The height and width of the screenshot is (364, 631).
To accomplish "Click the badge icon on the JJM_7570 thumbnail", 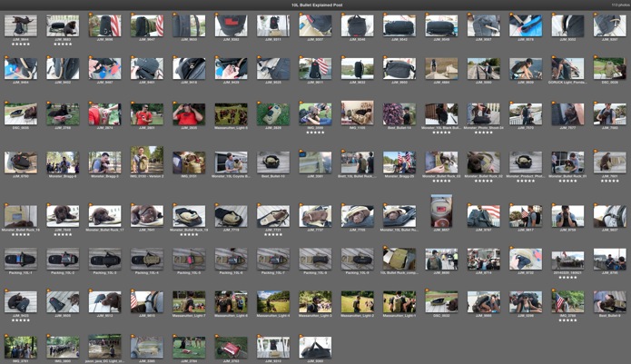I will [511, 103].
